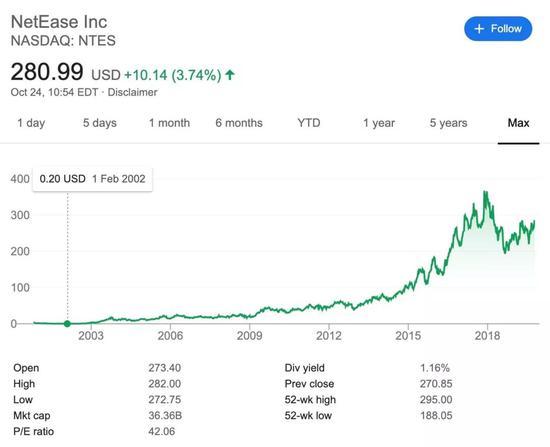This screenshot has height=447, width=550.
Task: Click the Mkt cap value 36.36B
Action: (165, 415)
